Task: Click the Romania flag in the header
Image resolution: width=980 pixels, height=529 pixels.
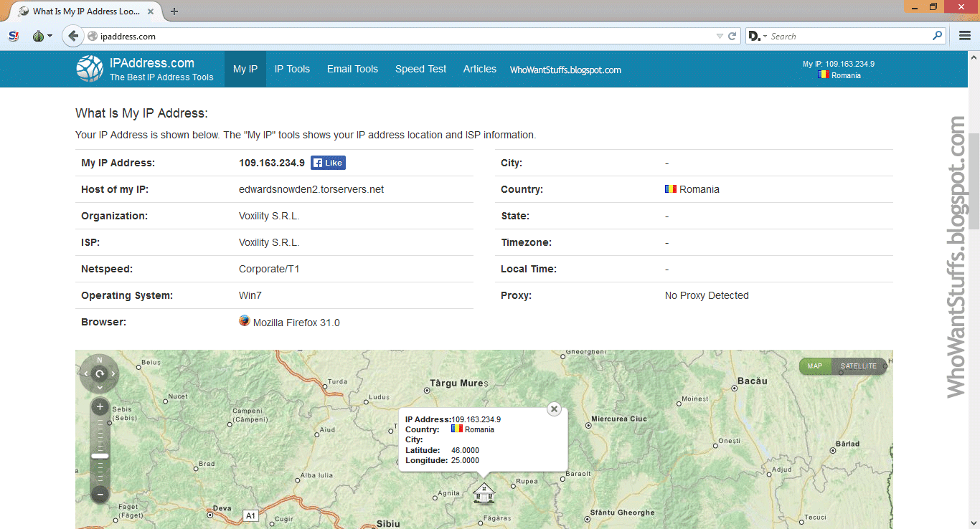Action: point(823,75)
